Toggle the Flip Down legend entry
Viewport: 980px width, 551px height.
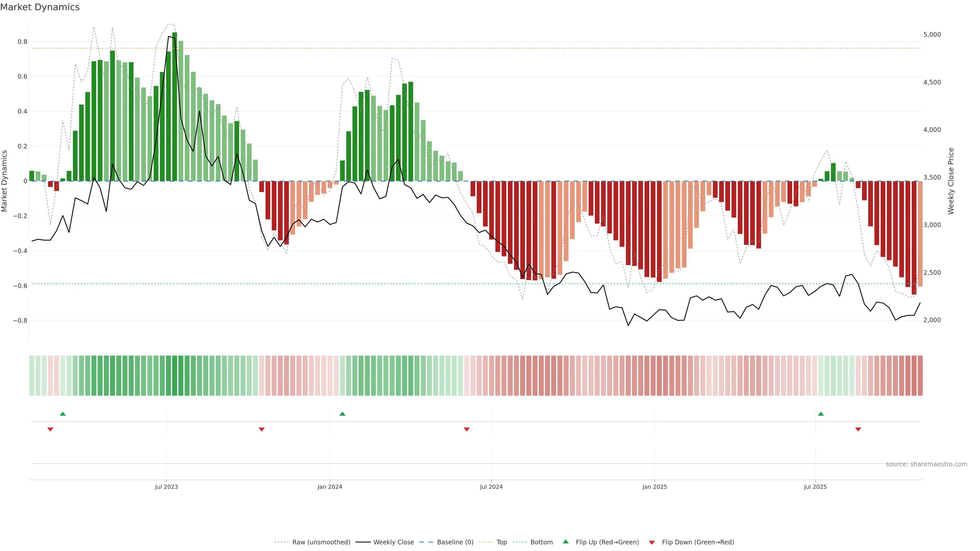tap(697, 542)
